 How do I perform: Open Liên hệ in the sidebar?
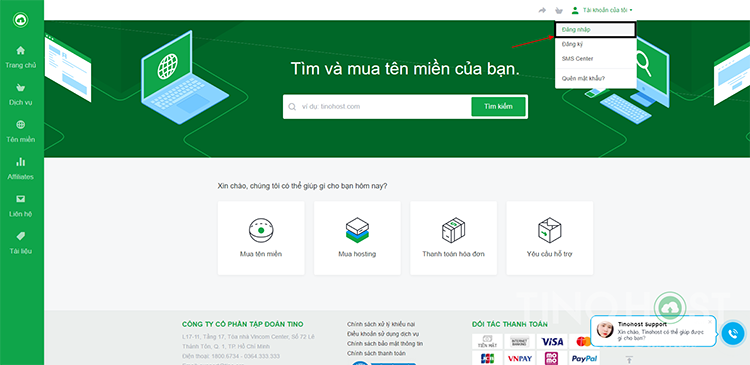click(x=21, y=206)
